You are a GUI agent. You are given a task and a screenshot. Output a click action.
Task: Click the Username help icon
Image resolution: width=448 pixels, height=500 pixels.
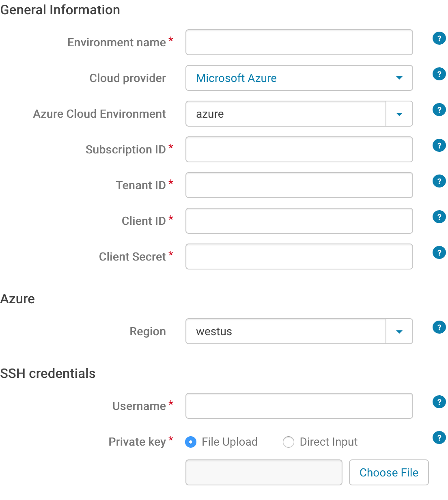(x=439, y=402)
